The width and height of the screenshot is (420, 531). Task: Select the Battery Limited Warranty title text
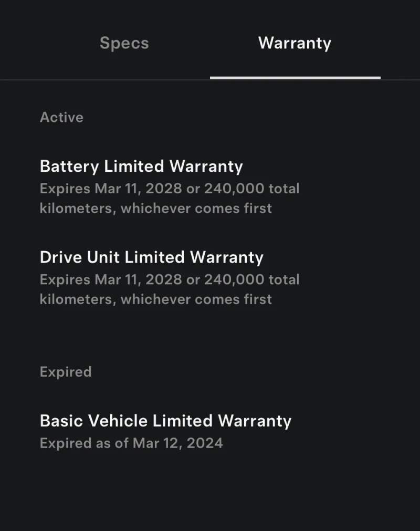(x=142, y=166)
